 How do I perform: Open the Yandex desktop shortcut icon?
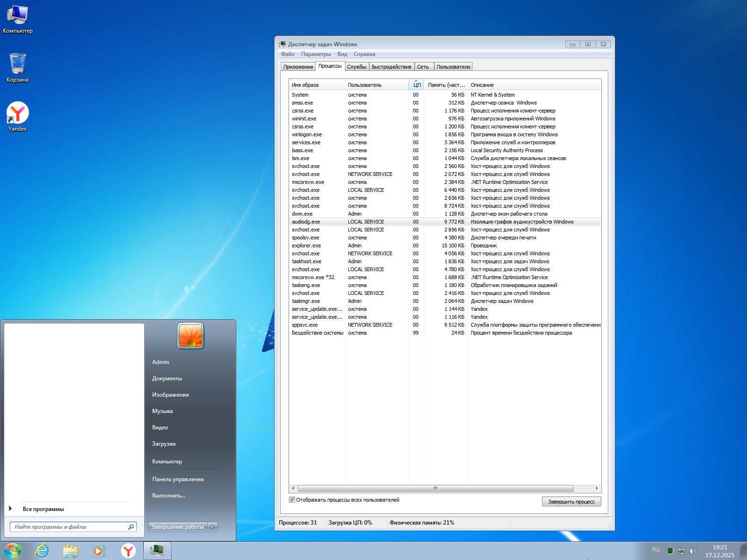coord(18,113)
